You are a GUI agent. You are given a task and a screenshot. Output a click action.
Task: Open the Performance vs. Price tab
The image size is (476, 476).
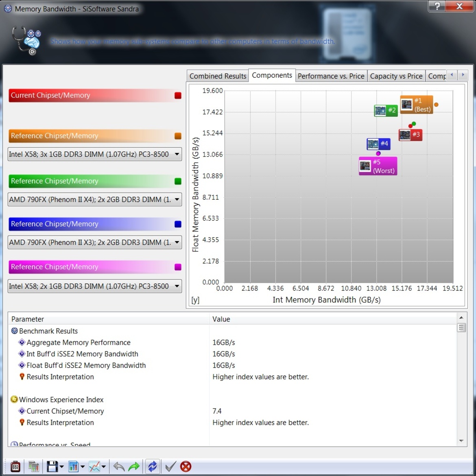[331, 76]
